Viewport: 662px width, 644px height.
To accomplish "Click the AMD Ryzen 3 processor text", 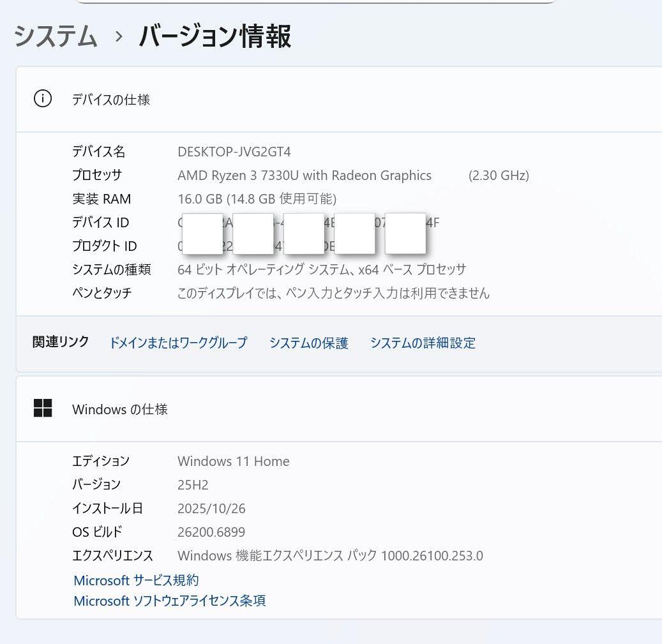I will tap(305, 175).
